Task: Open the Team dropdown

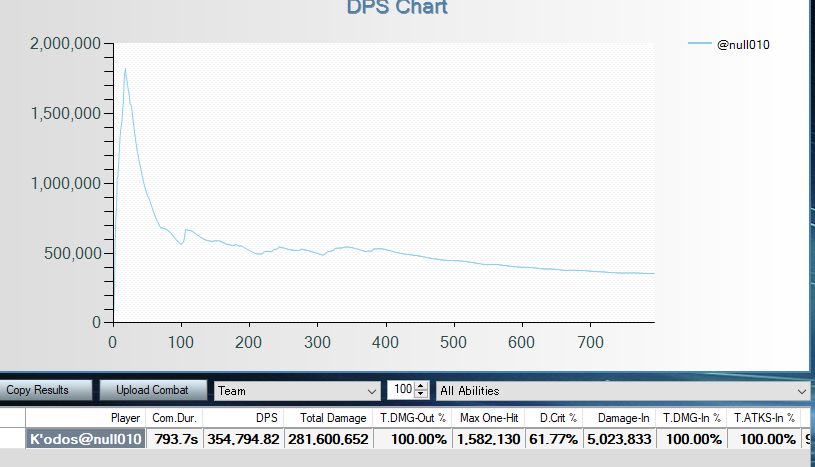Action: 295,391
